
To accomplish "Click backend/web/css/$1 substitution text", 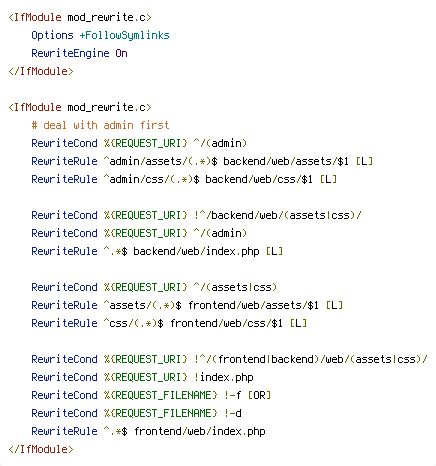I will pyautogui.click(x=259, y=179).
